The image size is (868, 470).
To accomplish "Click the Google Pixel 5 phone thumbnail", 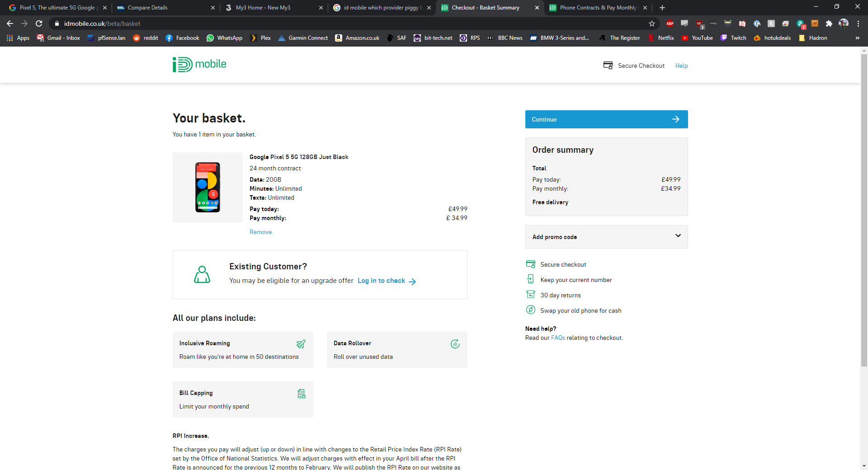I will tap(208, 187).
